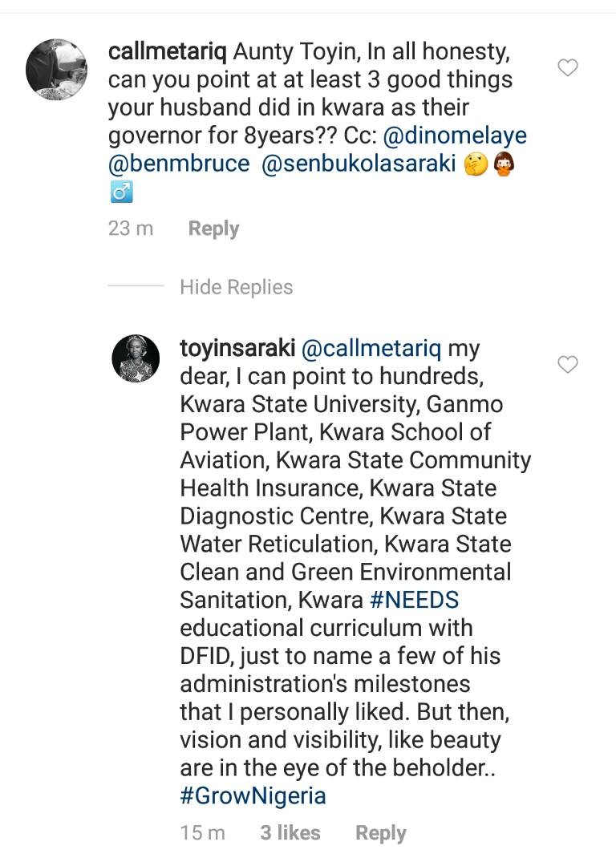Like toyinsaraki's reply with the heart icon
616x866 pixels.
[x=568, y=364]
